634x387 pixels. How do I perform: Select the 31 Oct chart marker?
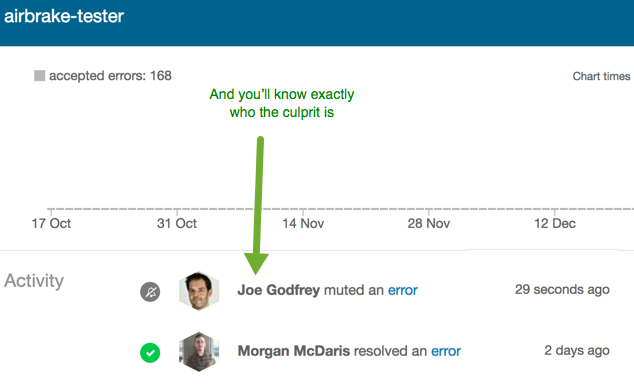point(177,223)
